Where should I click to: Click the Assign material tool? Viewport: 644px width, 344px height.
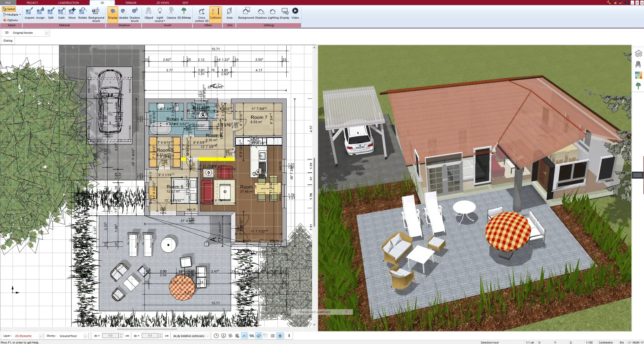40,13
